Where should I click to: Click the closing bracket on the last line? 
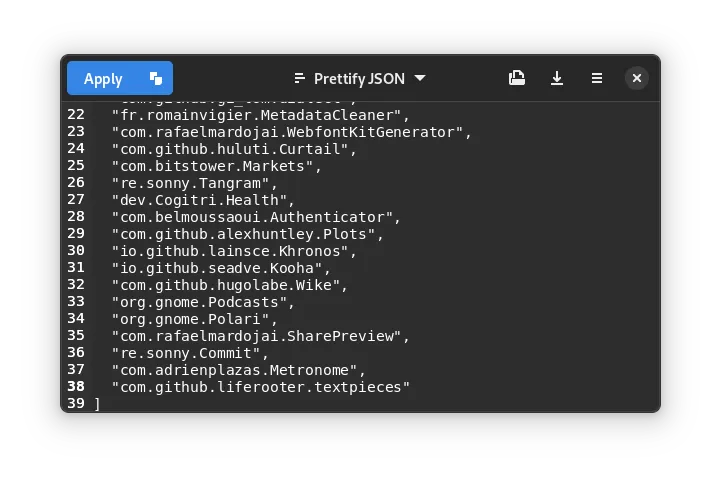pos(97,404)
